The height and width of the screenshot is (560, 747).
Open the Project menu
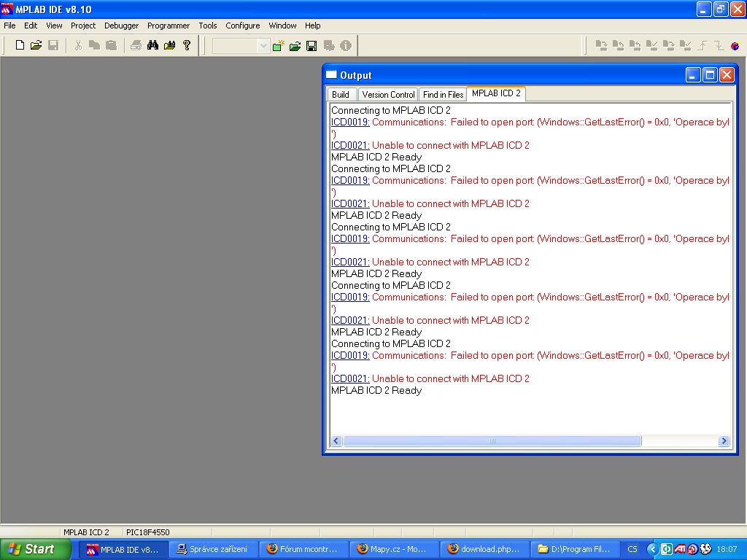[83, 26]
